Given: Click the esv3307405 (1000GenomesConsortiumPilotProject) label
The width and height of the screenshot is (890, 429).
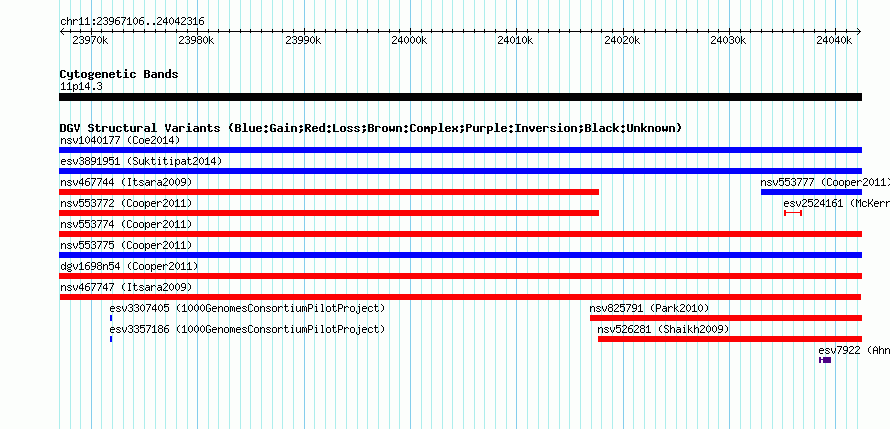Looking at the screenshot, I should click(247, 308).
